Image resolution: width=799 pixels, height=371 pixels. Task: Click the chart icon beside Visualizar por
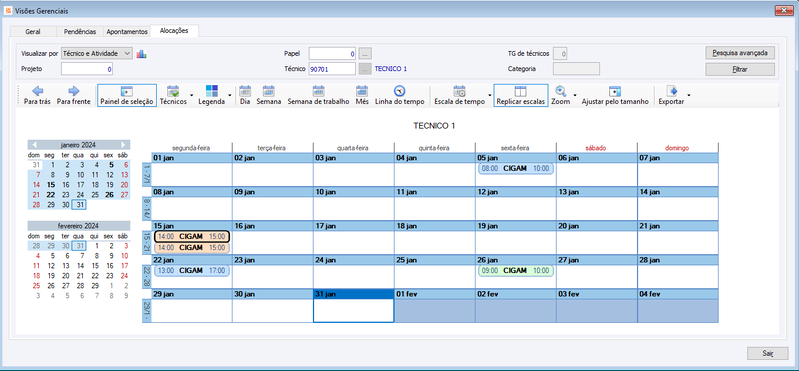point(141,54)
